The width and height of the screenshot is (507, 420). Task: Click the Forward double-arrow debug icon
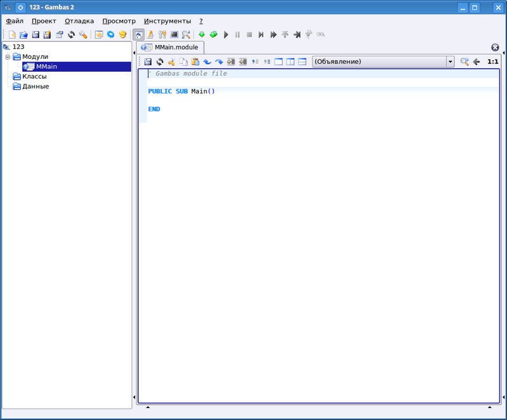(x=273, y=34)
